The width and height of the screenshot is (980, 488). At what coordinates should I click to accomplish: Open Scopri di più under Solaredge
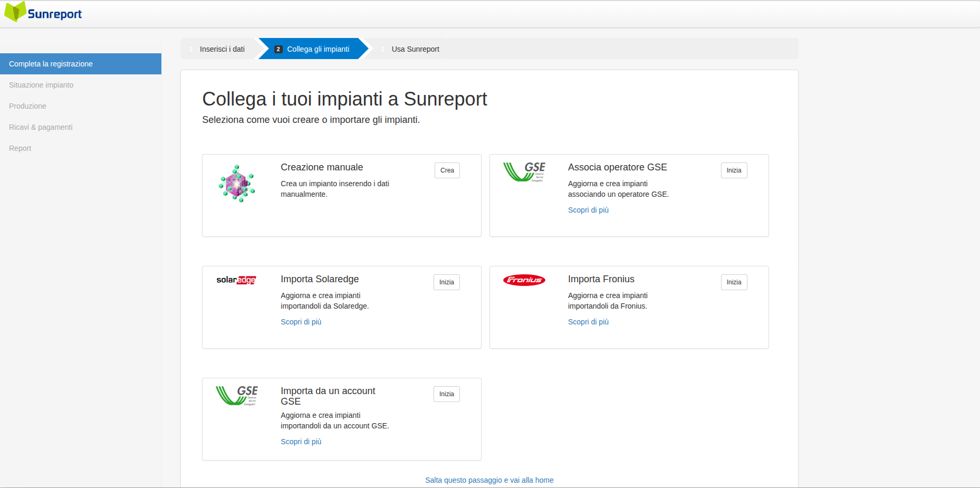click(x=301, y=322)
